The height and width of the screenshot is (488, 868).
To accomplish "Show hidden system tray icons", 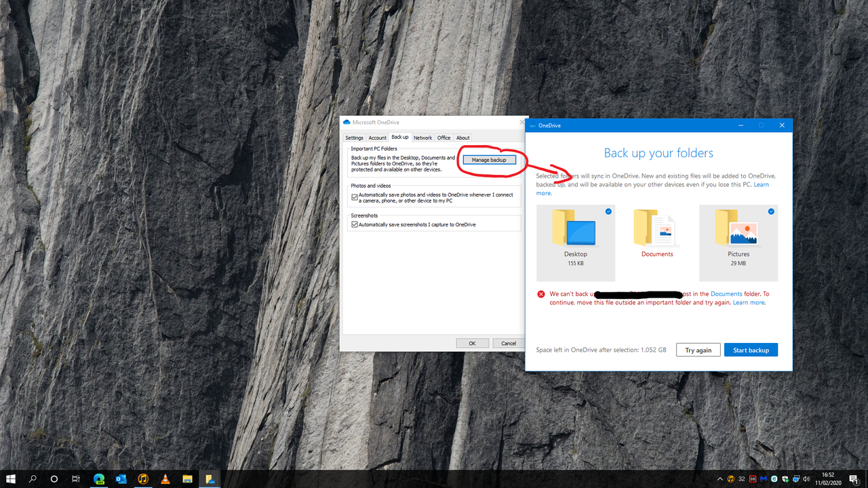I will pos(719,479).
